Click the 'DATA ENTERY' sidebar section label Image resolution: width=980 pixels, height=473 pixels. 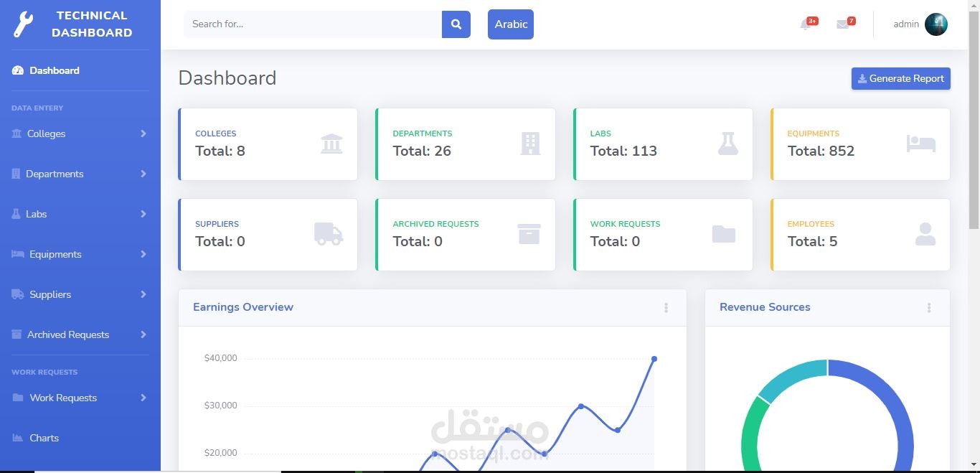pyautogui.click(x=37, y=108)
